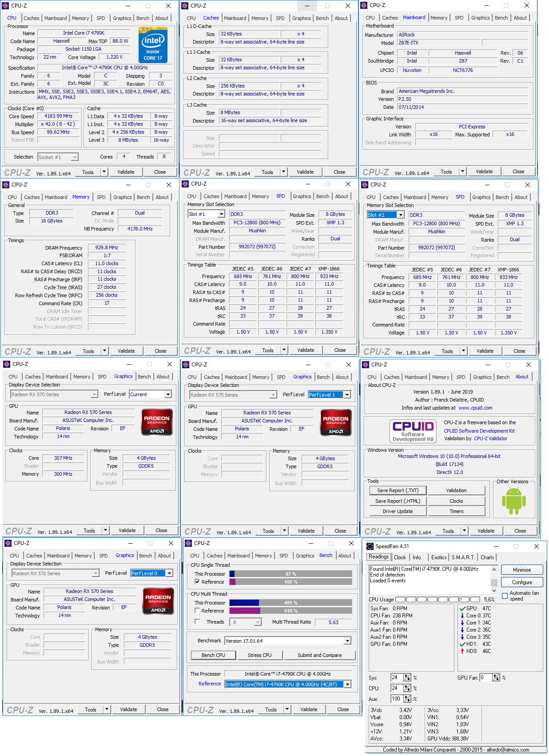Open Perf Level dropdown showing PerfLevel 1

click(x=347, y=395)
